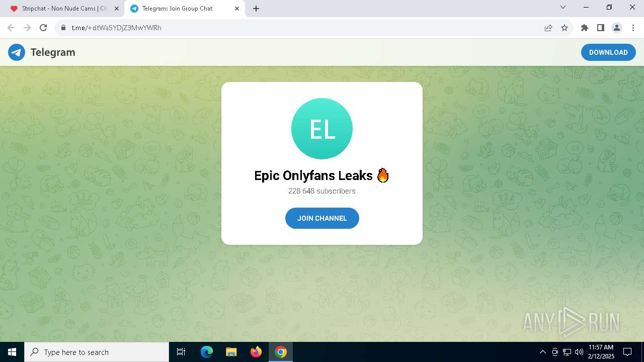Open the volume tray icon

[x=579, y=352]
